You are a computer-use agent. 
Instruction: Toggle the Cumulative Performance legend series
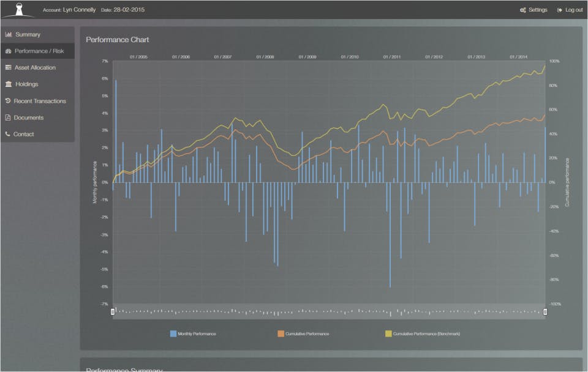[x=303, y=334]
